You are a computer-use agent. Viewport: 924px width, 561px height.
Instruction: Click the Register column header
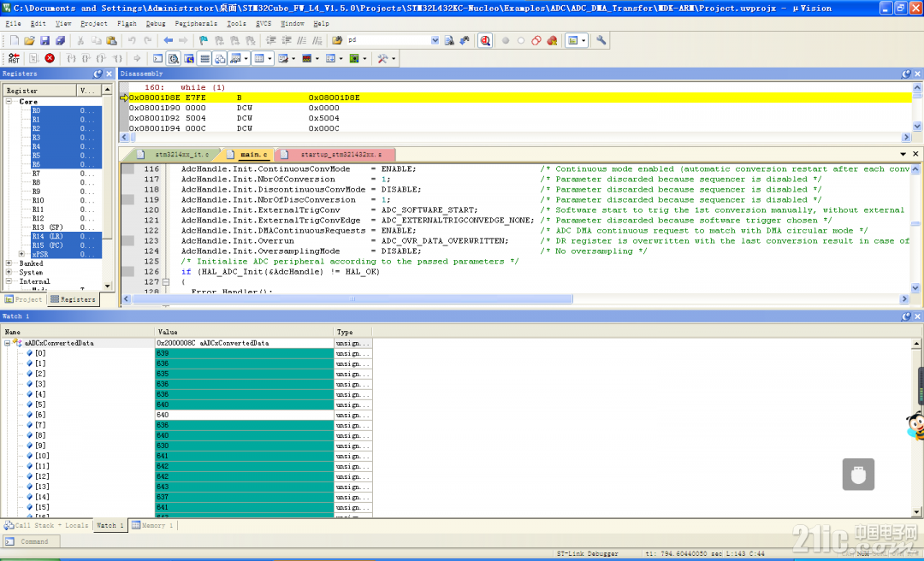(40, 90)
